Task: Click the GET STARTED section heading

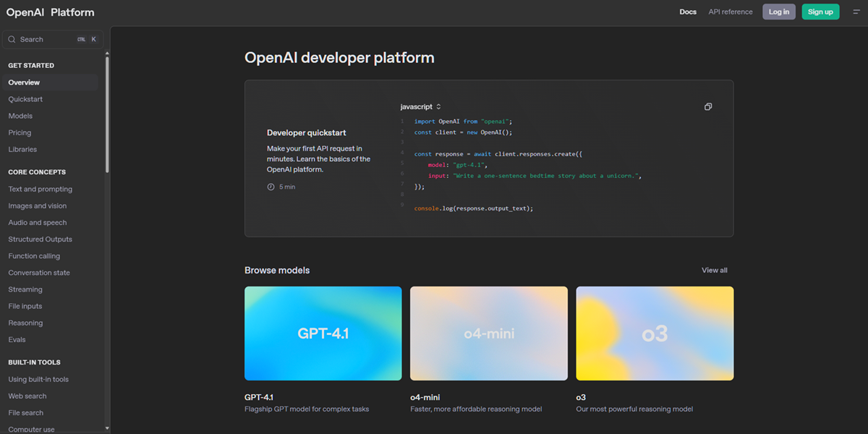Action: (31, 66)
